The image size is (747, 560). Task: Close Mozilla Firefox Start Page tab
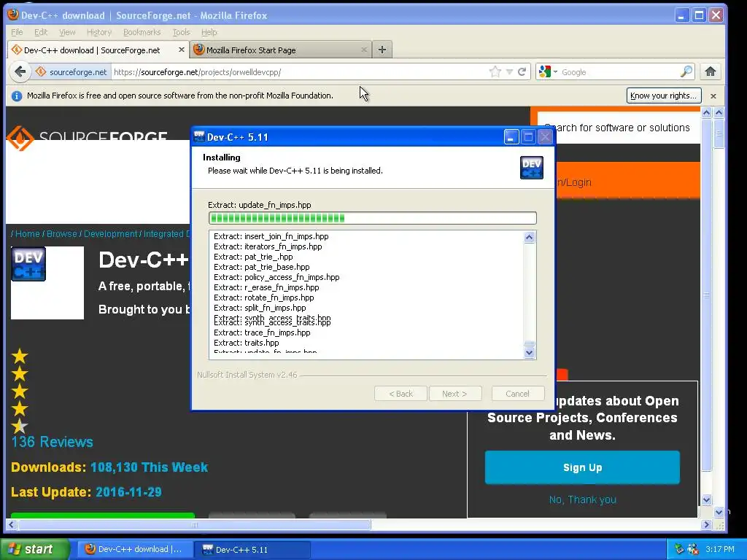[364, 50]
